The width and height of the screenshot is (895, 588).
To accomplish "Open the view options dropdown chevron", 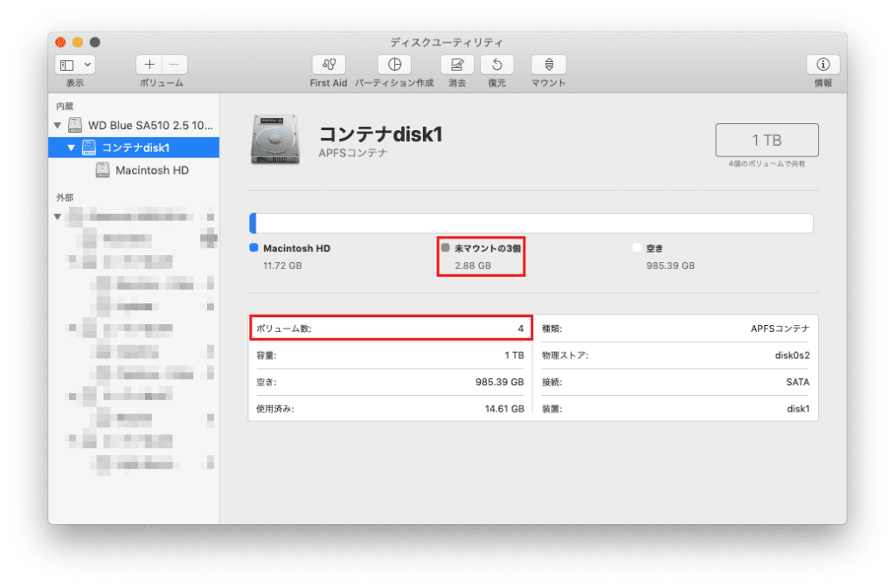I will click(x=87, y=65).
